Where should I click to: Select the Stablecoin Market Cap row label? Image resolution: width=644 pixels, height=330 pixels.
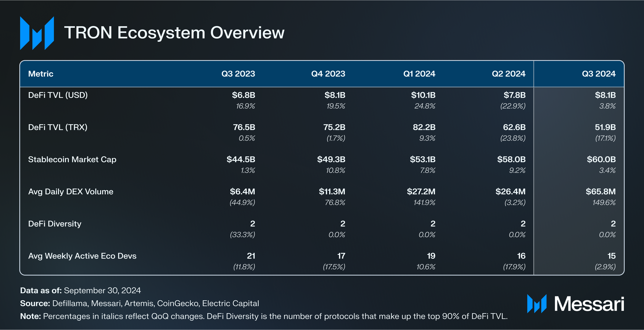click(x=72, y=159)
